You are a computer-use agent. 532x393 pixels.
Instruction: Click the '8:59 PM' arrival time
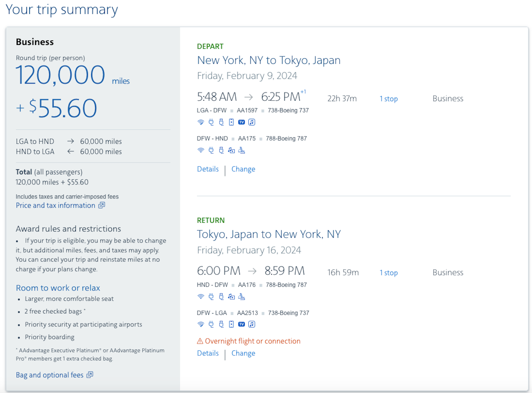tap(285, 271)
